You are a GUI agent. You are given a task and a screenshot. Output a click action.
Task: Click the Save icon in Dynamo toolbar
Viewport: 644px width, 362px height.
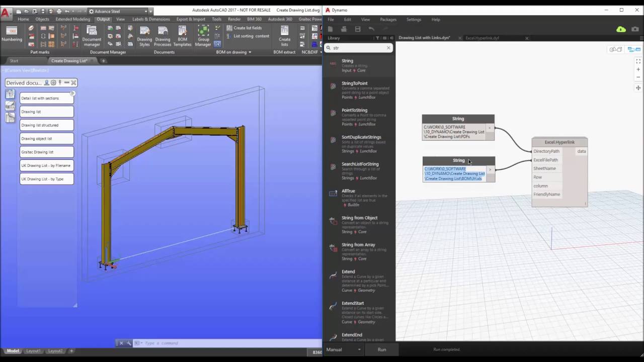(x=358, y=29)
